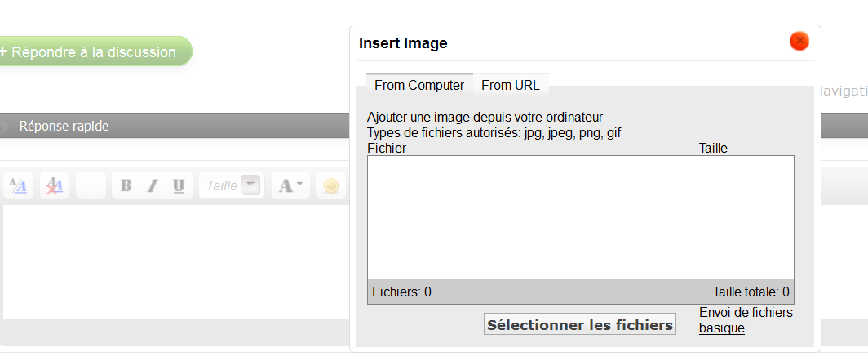Click the blank toolbar button beside remove formatting
The width and height of the screenshot is (868, 361).
[x=91, y=186]
